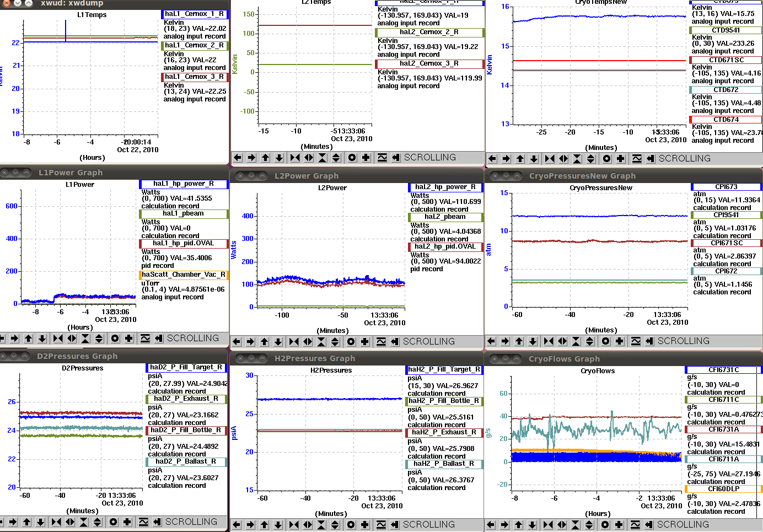Image resolution: width=763 pixels, height=532 pixels.
Task: Expand the time axis in L2Temps toolbar
Action: 309,158
